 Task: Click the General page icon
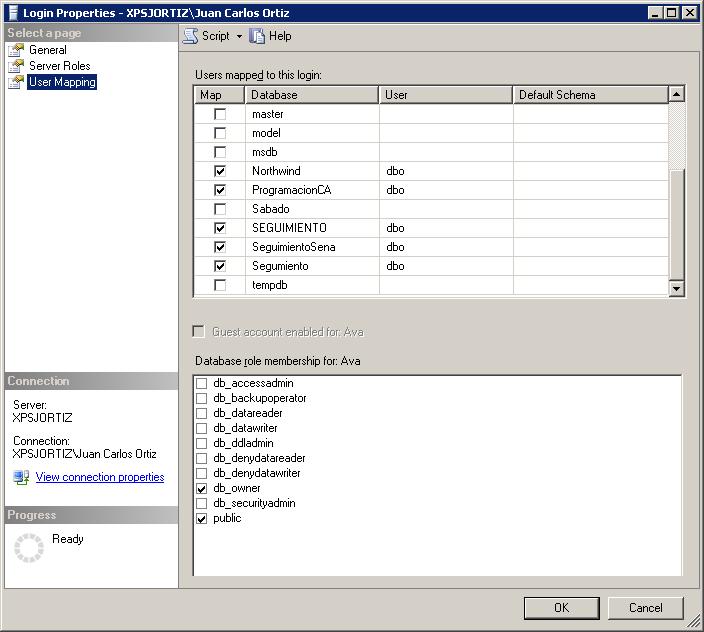(x=16, y=50)
